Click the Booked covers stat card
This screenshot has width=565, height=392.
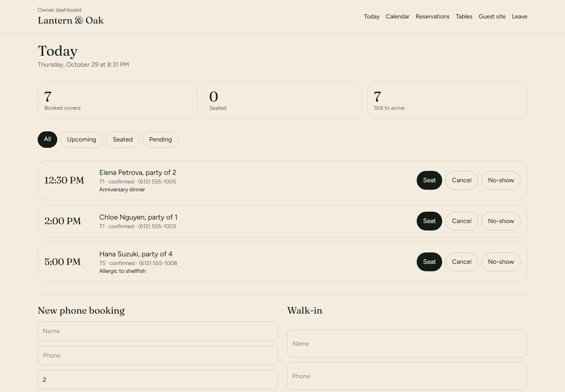pos(118,100)
